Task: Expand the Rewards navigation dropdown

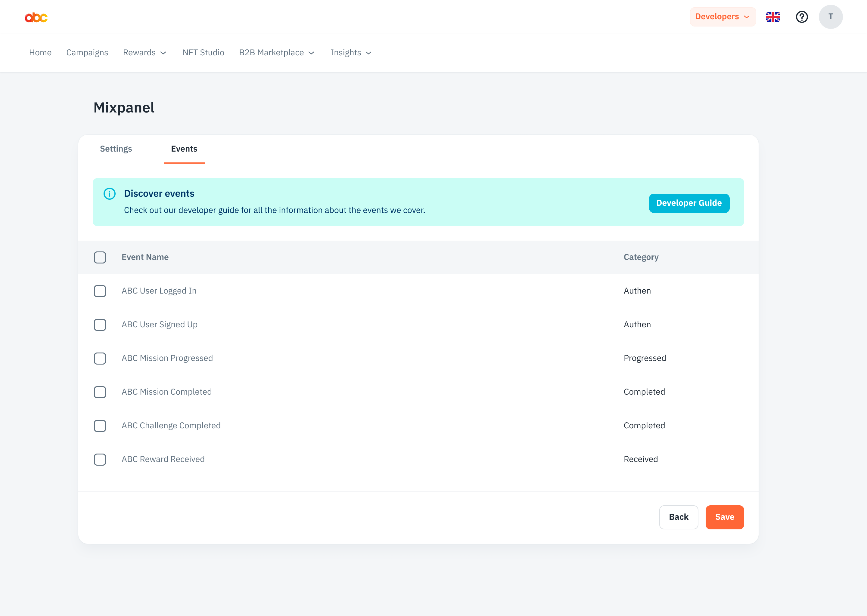Action: tap(144, 53)
